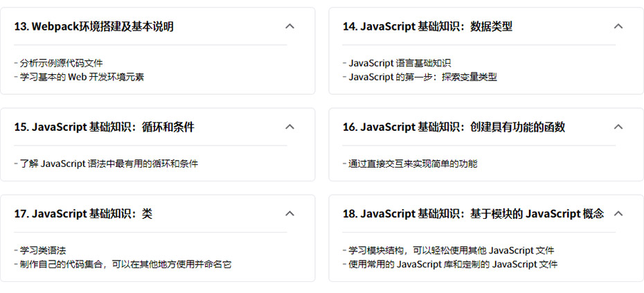Click heading 18. 基于模块的 JavaScript 概念
The width and height of the screenshot is (644, 293).
[x=473, y=214]
